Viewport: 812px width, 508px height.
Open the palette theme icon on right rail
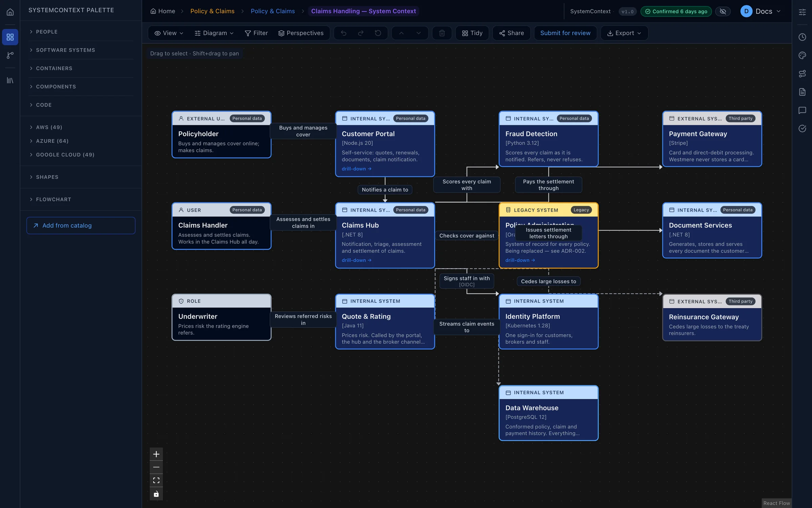click(802, 55)
